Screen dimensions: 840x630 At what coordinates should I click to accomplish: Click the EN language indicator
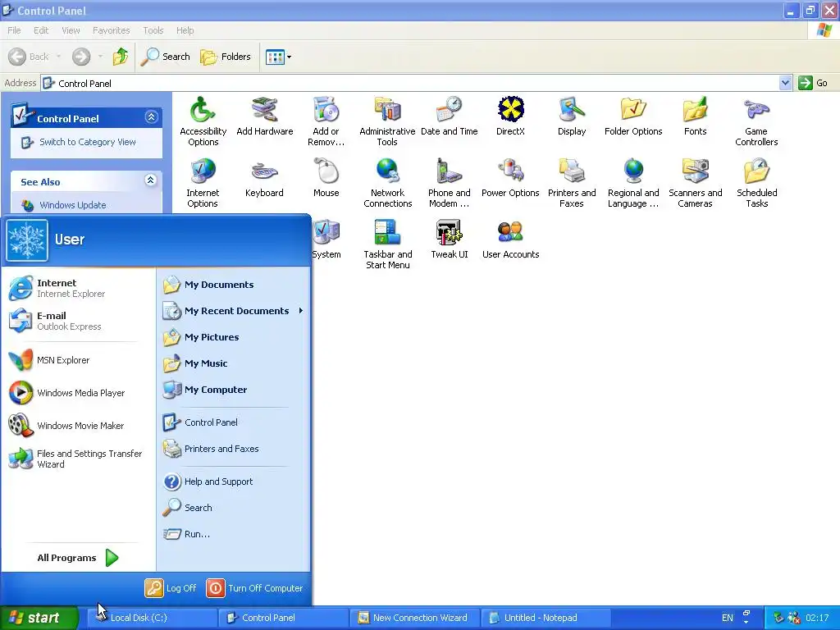[x=727, y=618]
